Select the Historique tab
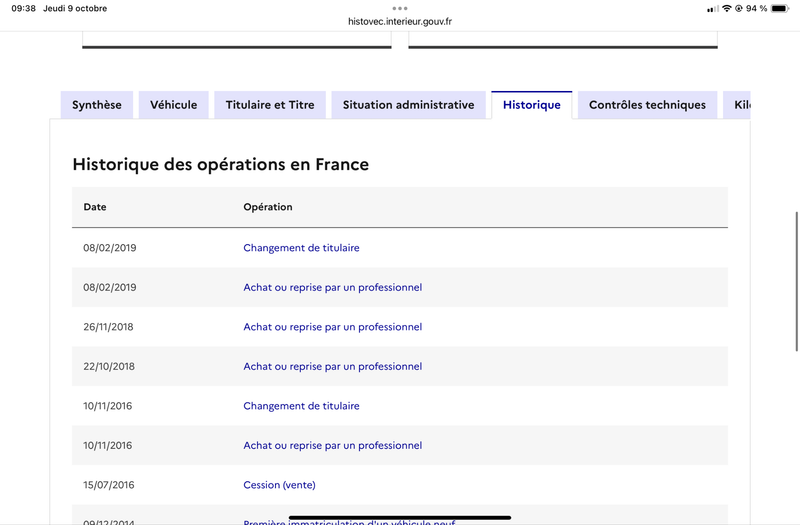The width and height of the screenshot is (800, 525). pos(532,105)
